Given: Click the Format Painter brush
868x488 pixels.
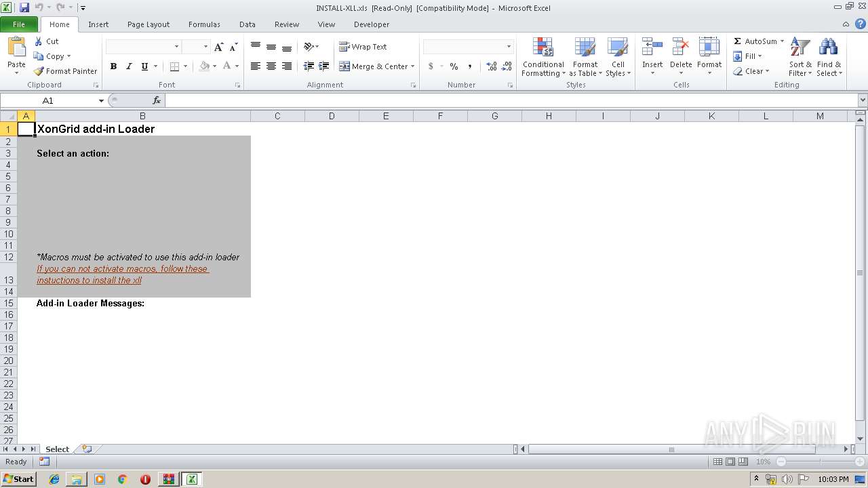Looking at the screenshot, I should coord(39,71).
